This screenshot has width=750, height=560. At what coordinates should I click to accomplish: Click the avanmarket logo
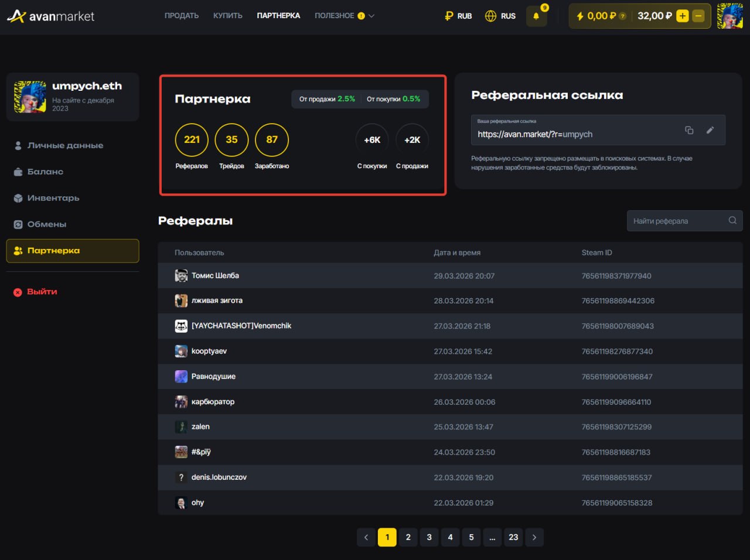pyautogui.click(x=51, y=16)
